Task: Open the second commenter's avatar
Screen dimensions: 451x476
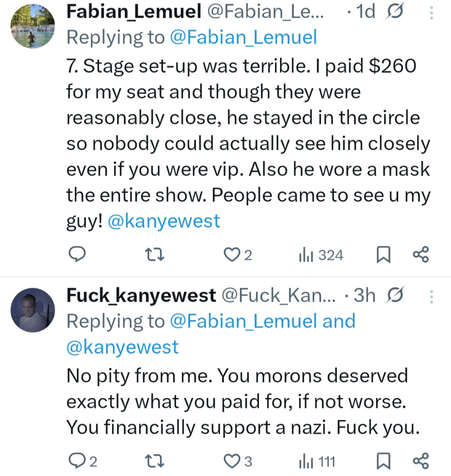Action: [x=33, y=310]
